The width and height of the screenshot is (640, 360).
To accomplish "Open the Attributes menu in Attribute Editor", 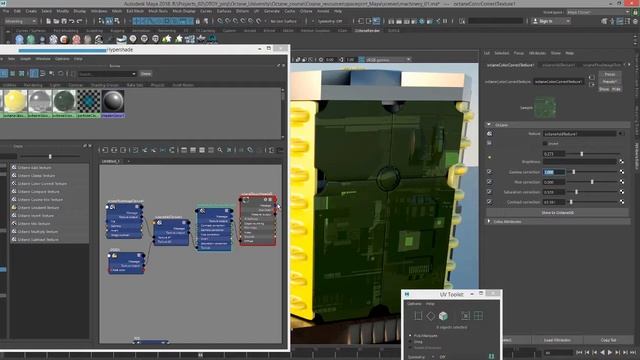I will [x=537, y=53].
